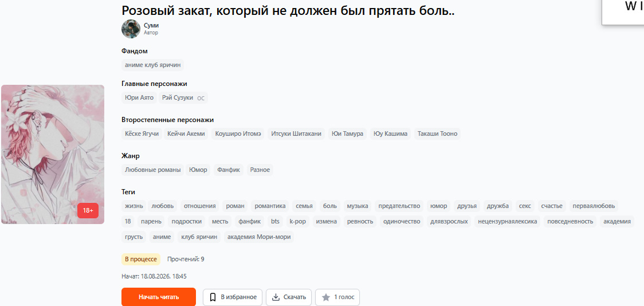The width and height of the screenshot is (644, 306).
Task: Open author Суми's avatar picture
Action: point(131,29)
